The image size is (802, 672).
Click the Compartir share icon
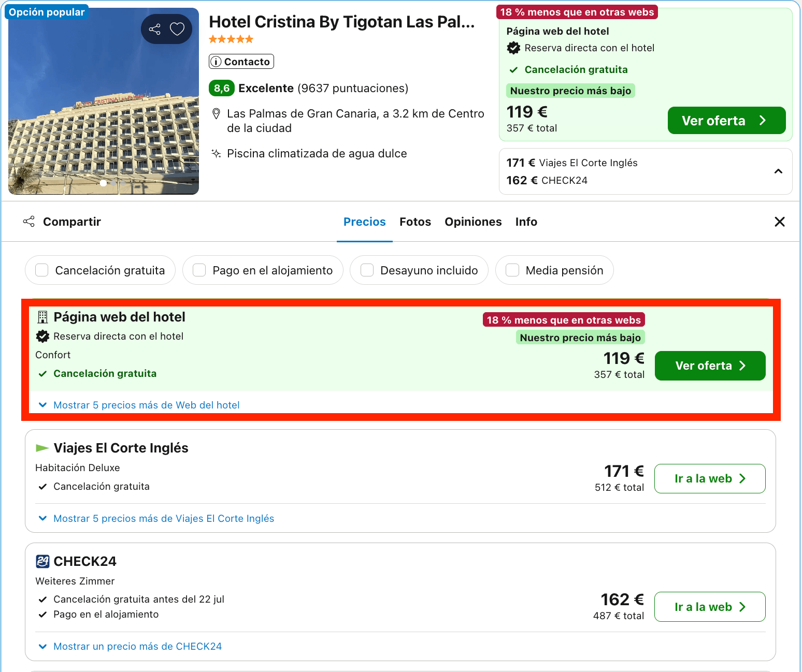coord(29,222)
